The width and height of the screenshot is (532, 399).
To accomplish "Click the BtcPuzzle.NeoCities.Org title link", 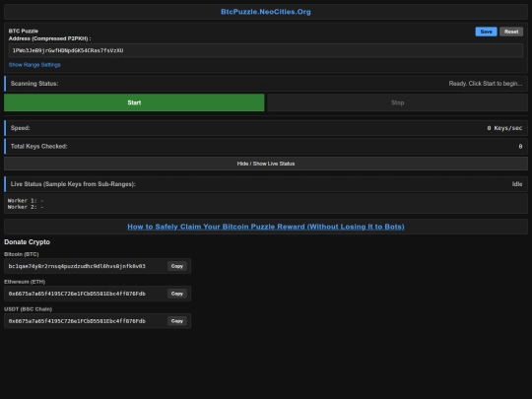I will coord(266,12).
